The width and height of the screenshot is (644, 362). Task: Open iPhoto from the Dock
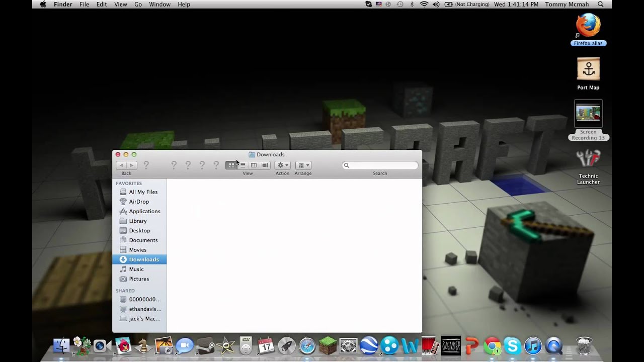(164, 346)
